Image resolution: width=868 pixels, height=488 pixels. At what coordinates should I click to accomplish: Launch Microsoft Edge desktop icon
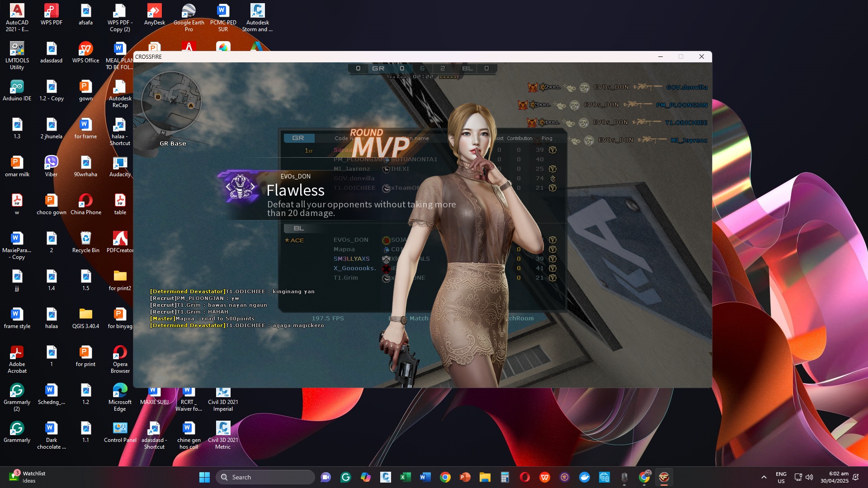point(120,397)
